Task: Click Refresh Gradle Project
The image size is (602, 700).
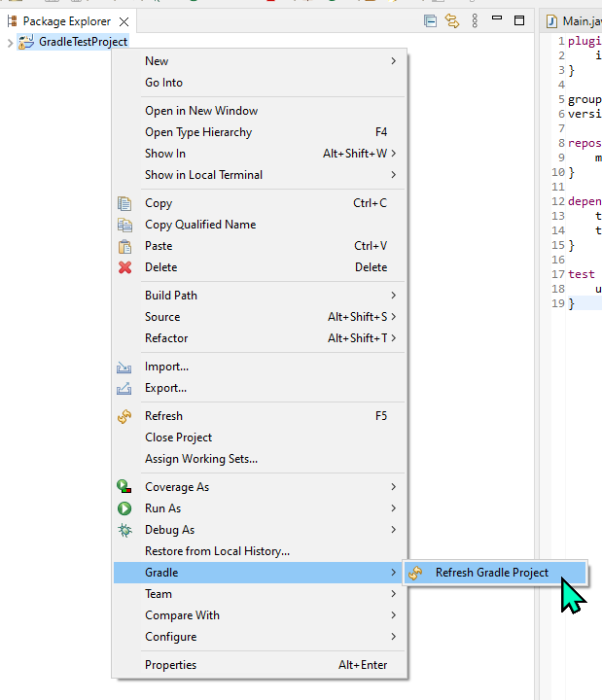Action: tap(495, 573)
